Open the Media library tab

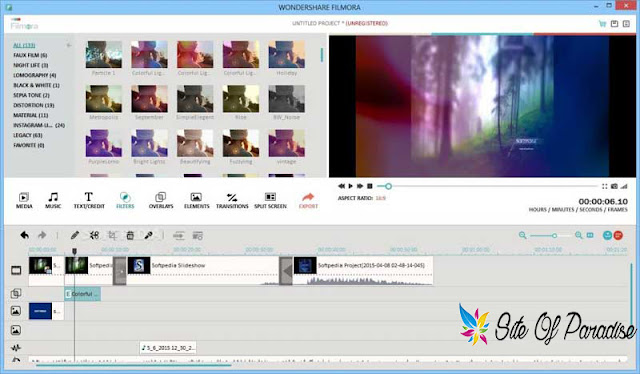click(x=24, y=200)
